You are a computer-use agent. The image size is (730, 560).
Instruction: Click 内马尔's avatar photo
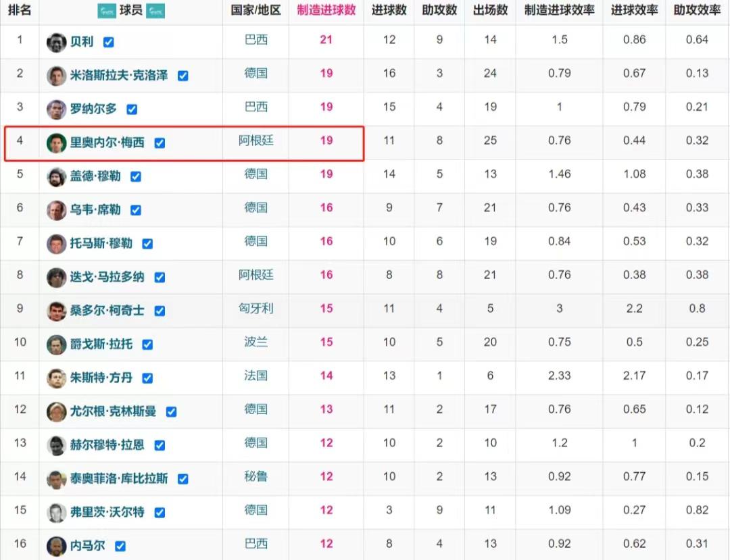pyautogui.click(x=56, y=546)
